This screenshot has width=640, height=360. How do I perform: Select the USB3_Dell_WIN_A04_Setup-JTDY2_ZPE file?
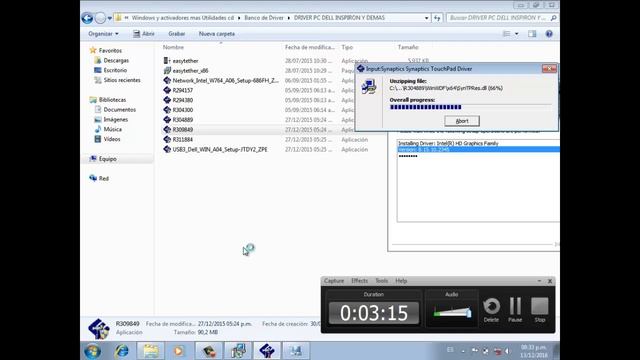(215, 149)
